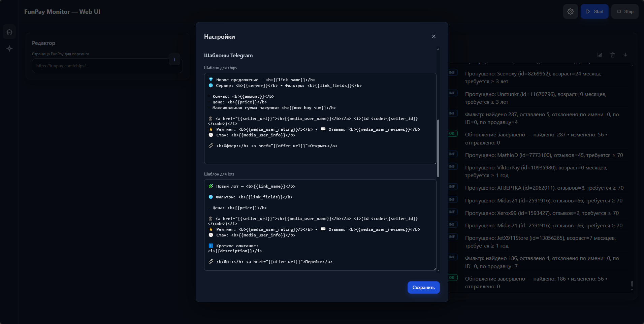Save settings with the Сохранить button
Screen dimensions: 644x324
[423, 287]
